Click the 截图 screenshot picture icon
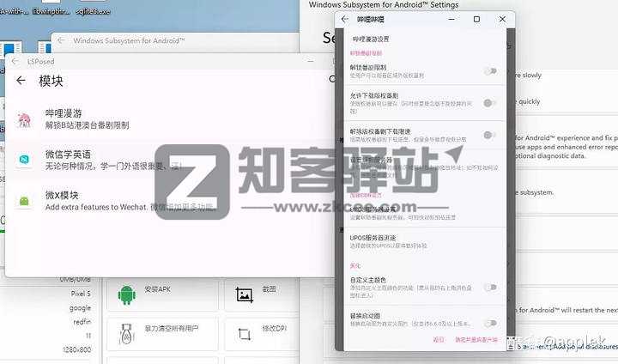This screenshot has height=364, width=618. coord(245,294)
